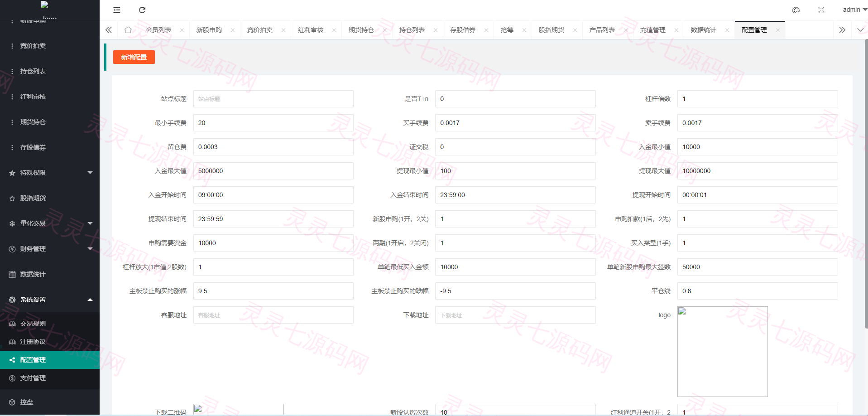Go to home tab icon
Screen dimensions: 868x416
128,30
